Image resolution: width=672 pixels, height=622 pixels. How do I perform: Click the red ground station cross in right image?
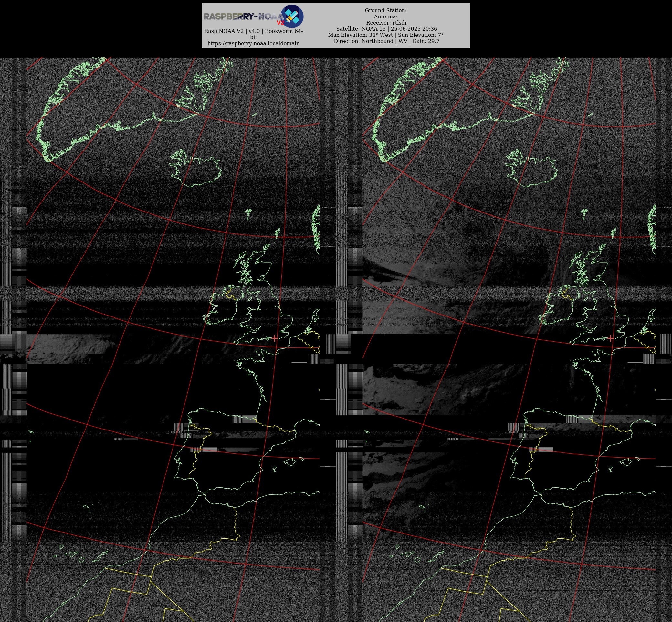(x=611, y=338)
